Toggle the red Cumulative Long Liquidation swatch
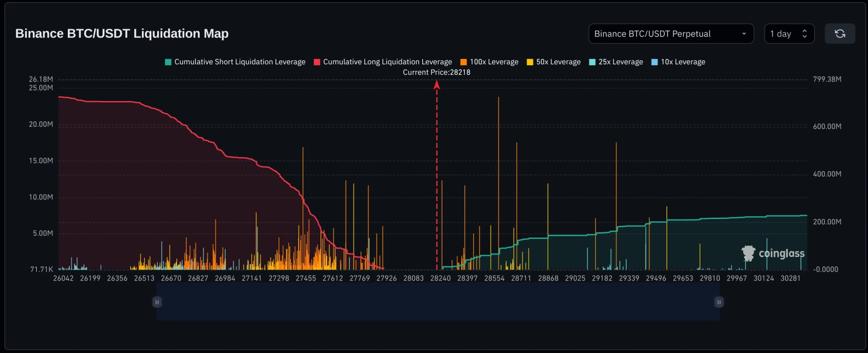 [x=317, y=62]
